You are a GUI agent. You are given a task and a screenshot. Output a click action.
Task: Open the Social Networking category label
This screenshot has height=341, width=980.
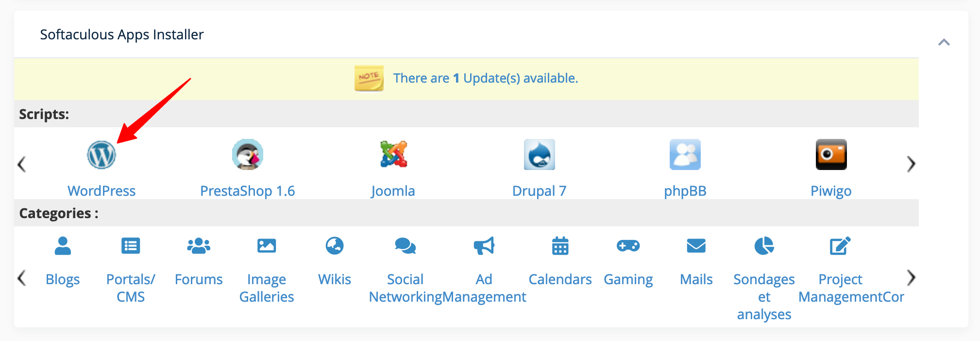tap(406, 288)
